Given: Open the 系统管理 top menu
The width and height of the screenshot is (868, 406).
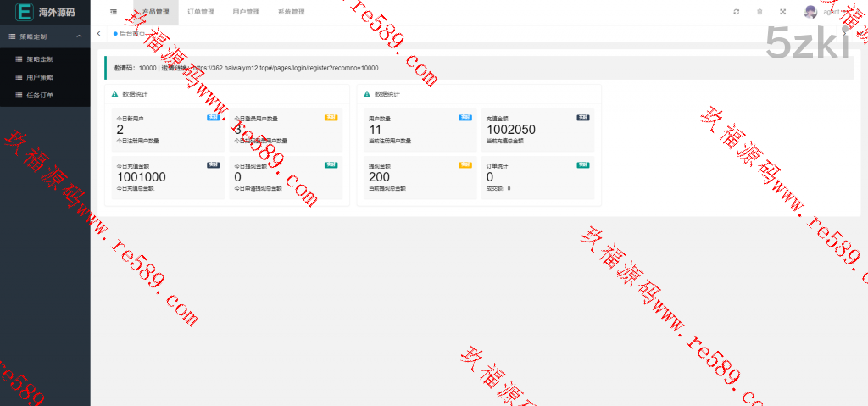Looking at the screenshot, I should [x=291, y=12].
